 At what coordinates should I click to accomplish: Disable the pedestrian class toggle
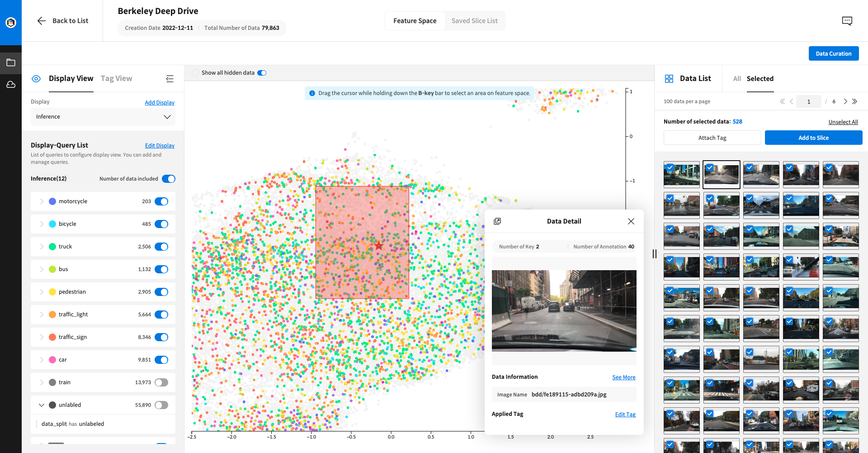click(161, 292)
